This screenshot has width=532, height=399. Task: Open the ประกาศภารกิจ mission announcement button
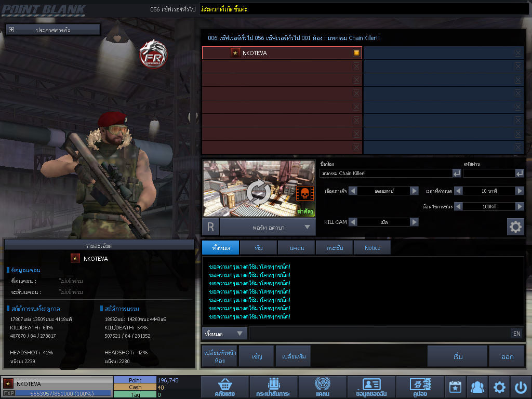click(x=53, y=30)
